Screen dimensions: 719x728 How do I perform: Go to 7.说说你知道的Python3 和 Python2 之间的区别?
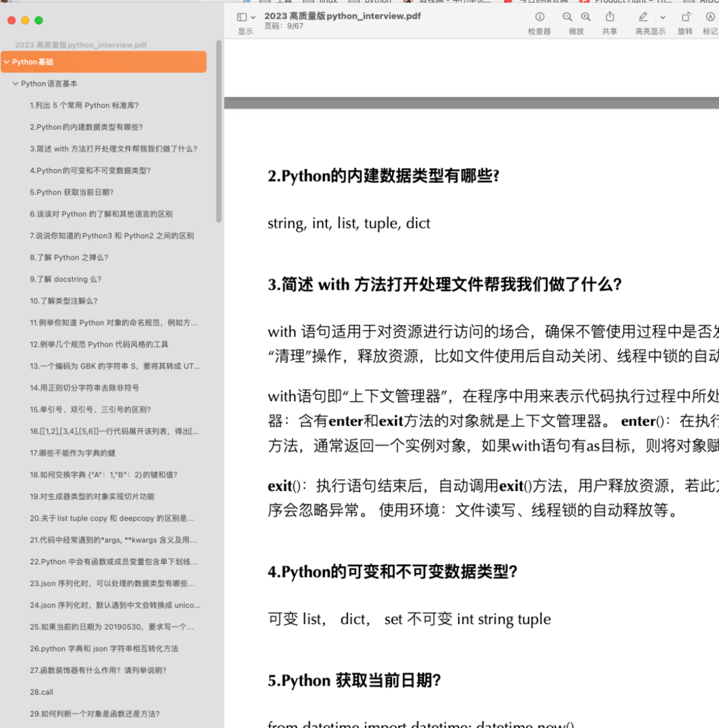coord(112,236)
